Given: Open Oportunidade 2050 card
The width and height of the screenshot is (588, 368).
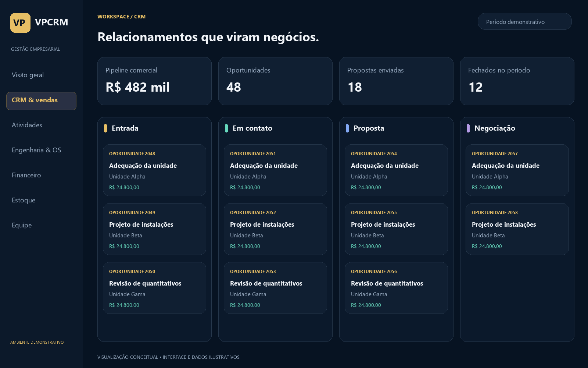Looking at the screenshot, I should [x=154, y=288].
